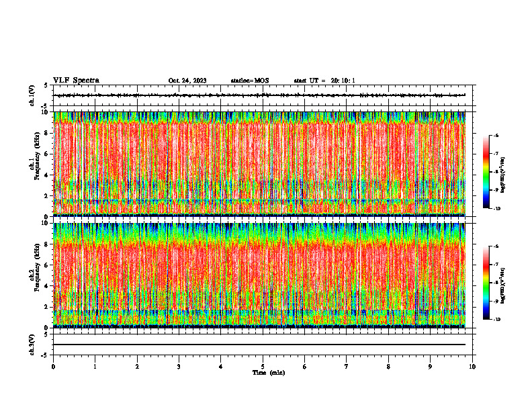532x411 pixels.
Task: Click time axis tick label "7"
Action: pyautogui.click(x=347, y=367)
